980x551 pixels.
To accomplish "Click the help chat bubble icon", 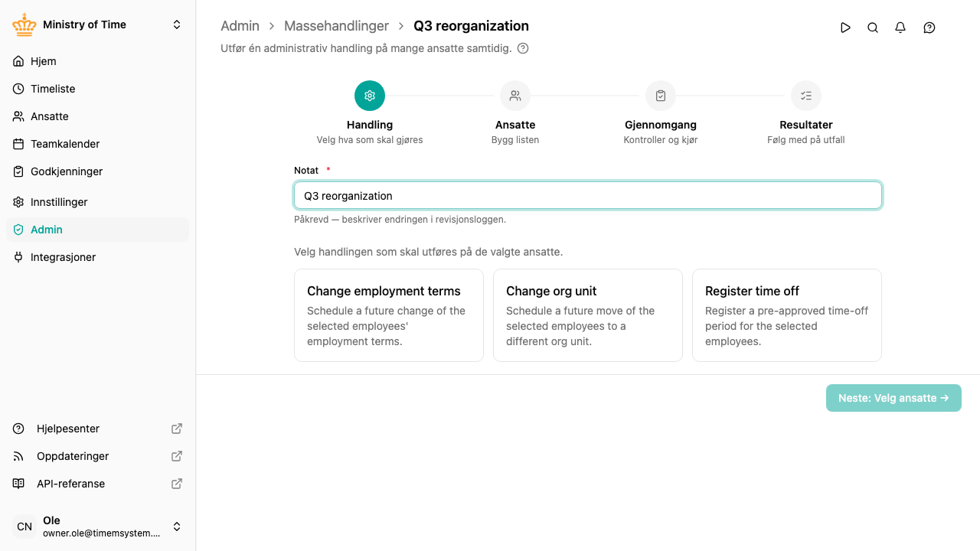I will (x=929, y=28).
